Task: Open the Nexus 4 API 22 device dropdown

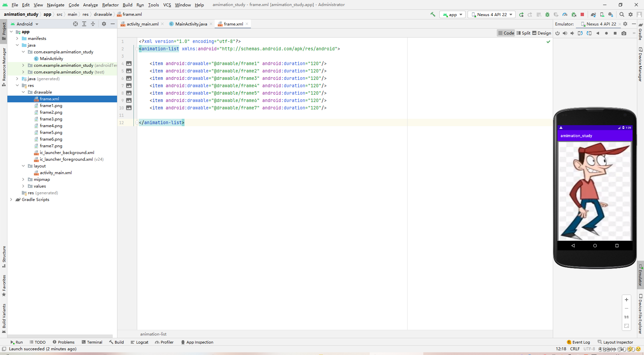Action: [x=492, y=14]
